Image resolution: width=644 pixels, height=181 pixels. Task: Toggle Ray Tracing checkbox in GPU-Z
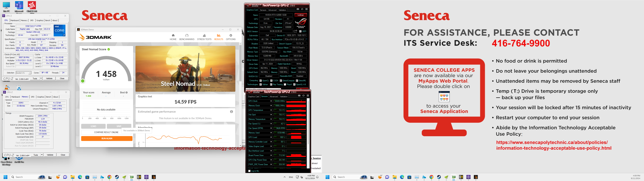pos(271,84)
